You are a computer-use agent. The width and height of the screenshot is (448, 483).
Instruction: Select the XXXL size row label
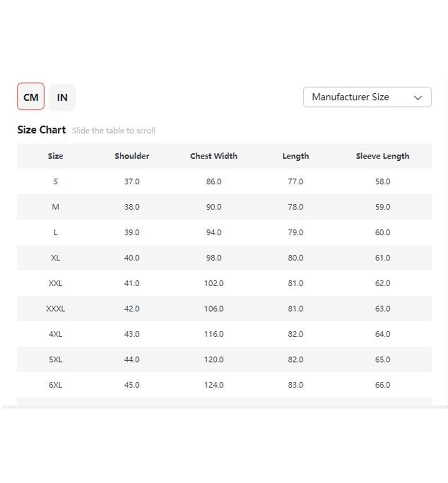(56, 309)
